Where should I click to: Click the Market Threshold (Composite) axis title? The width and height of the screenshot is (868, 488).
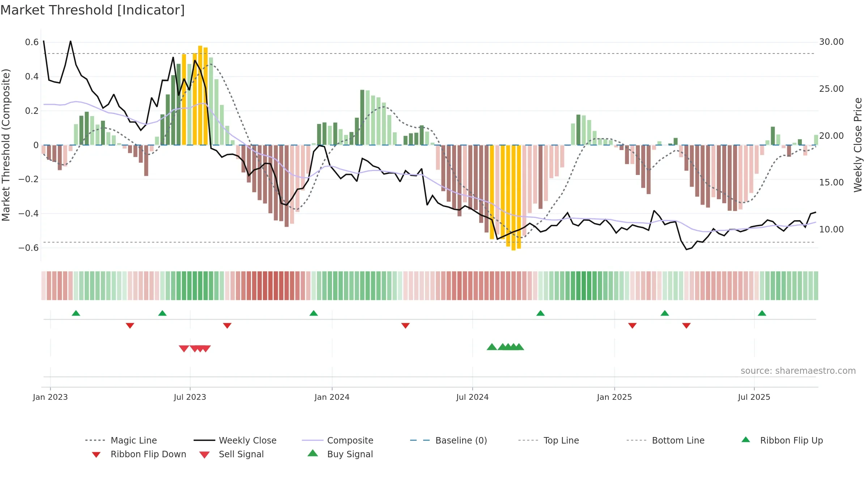pos(6,145)
